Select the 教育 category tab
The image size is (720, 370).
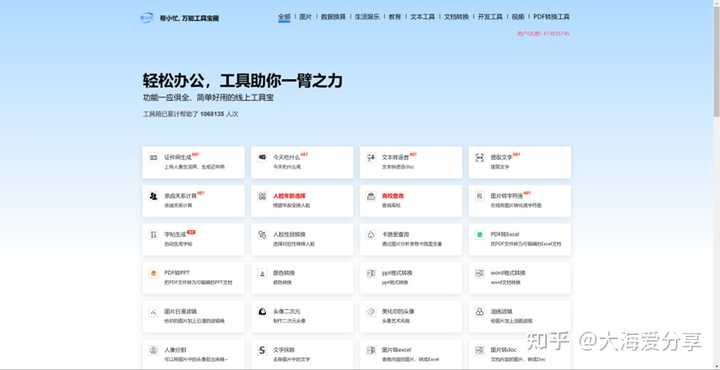[395, 17]
